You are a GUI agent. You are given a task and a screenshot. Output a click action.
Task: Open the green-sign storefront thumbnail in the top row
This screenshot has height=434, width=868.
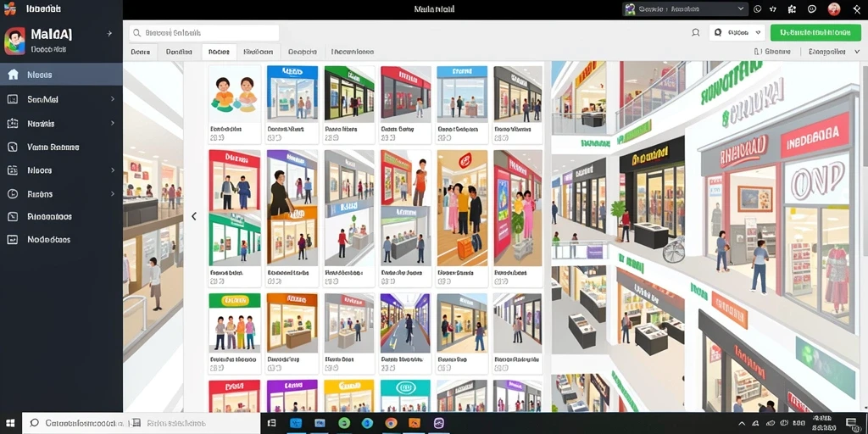[349, 93]
